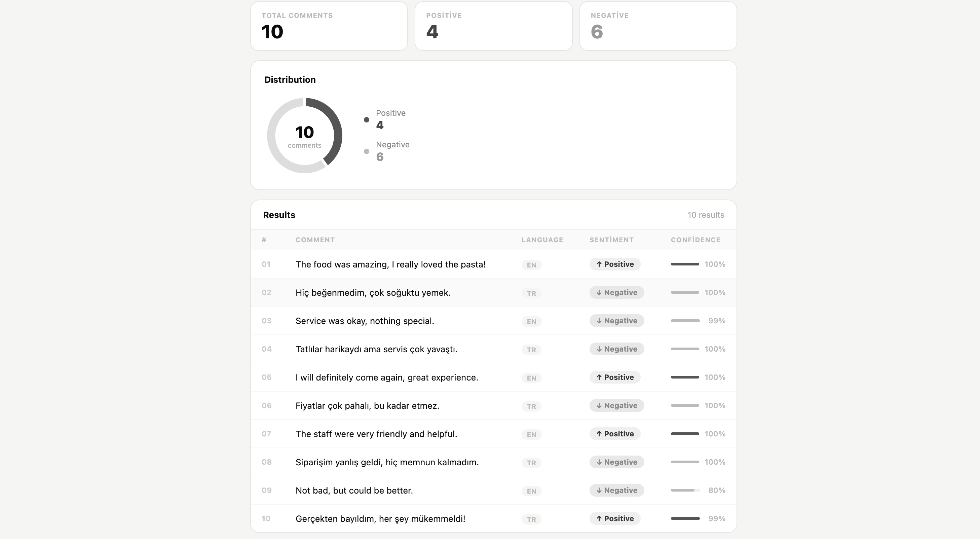Click the Positive badge on comment 10
Viewport: 980px width, 539px height.
tap(614, 518)
